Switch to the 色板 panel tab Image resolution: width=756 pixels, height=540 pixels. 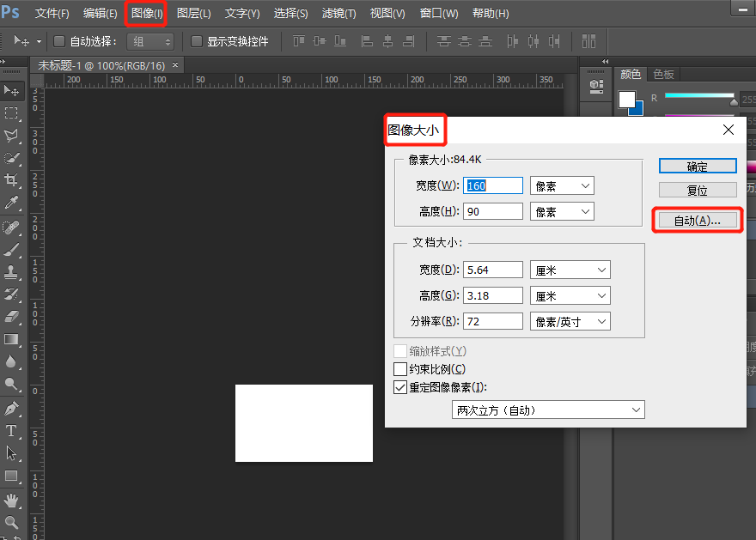click(x=663, y=74)
